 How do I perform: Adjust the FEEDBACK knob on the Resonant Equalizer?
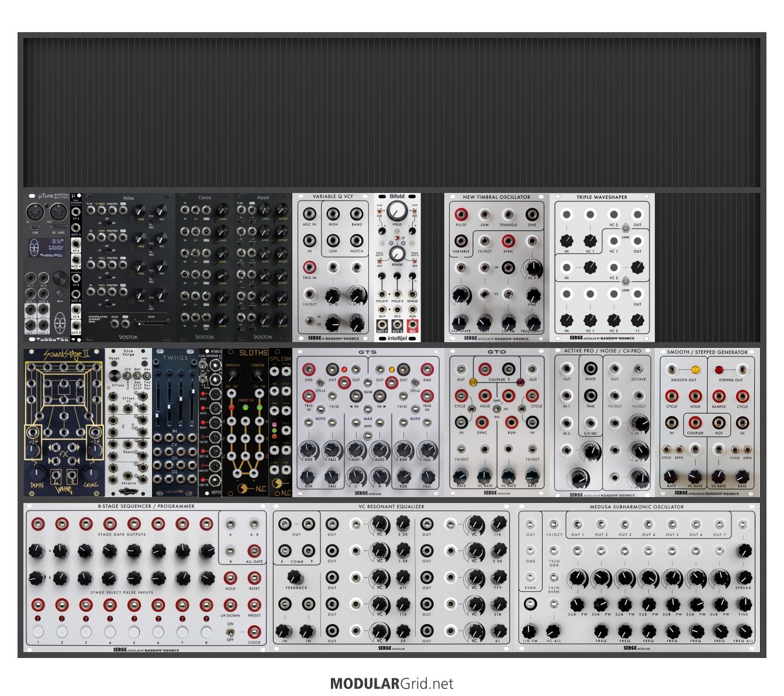[294, 577]
